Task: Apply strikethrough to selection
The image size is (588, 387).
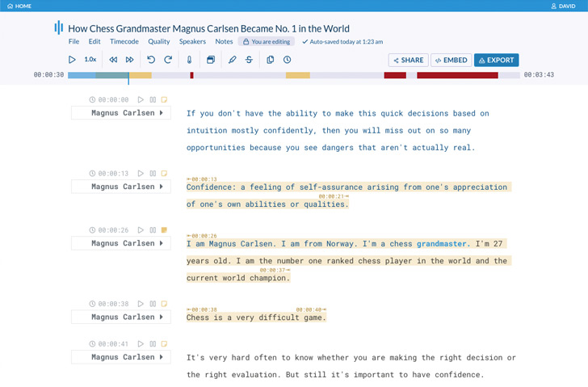Action: (x=249, y=60)
